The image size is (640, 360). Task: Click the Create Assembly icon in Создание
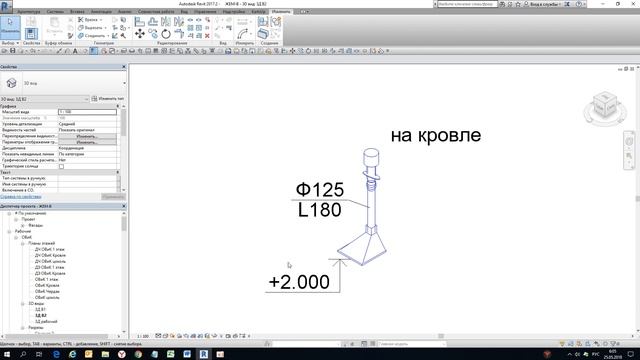point(263,21)
